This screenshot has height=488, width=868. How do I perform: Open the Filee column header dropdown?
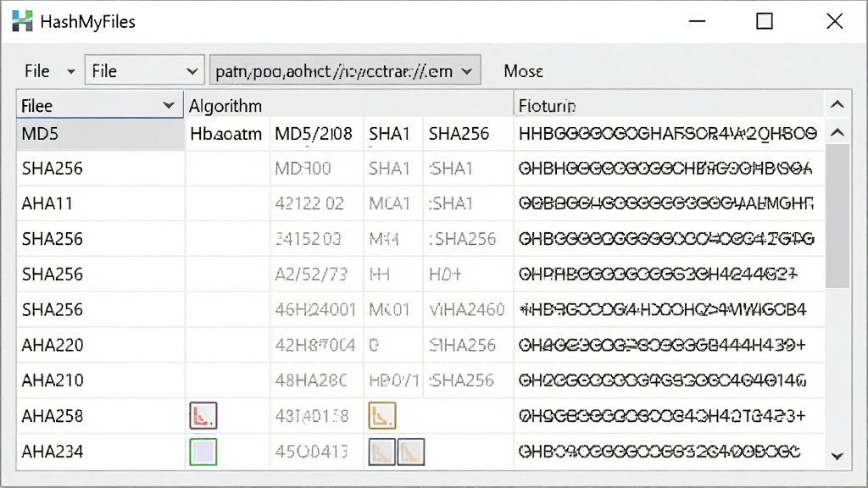point(169,105)
